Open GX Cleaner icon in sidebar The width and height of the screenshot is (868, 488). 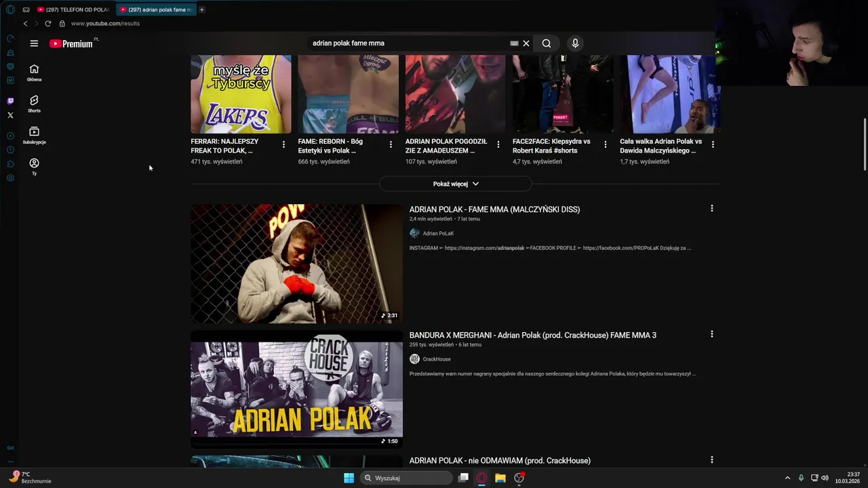(10, 52)
